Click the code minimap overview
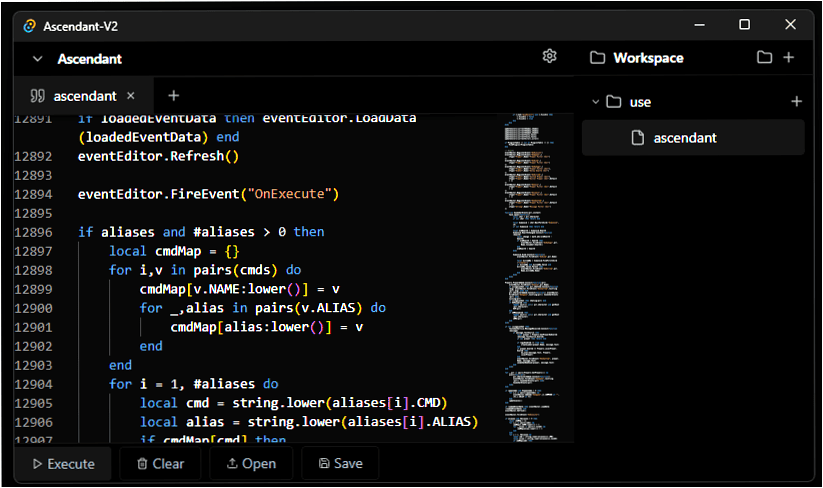The width and height of the screenshot is (823, 488). [532, 277]
